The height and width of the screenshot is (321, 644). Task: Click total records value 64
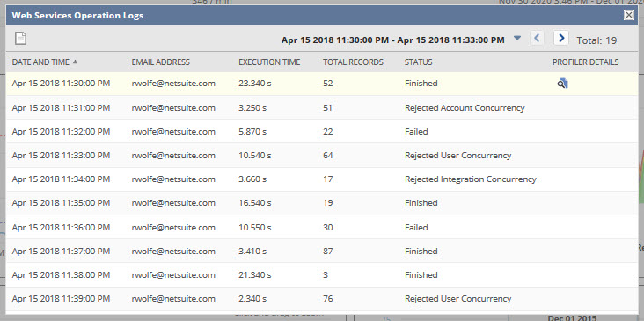(328, 156)
